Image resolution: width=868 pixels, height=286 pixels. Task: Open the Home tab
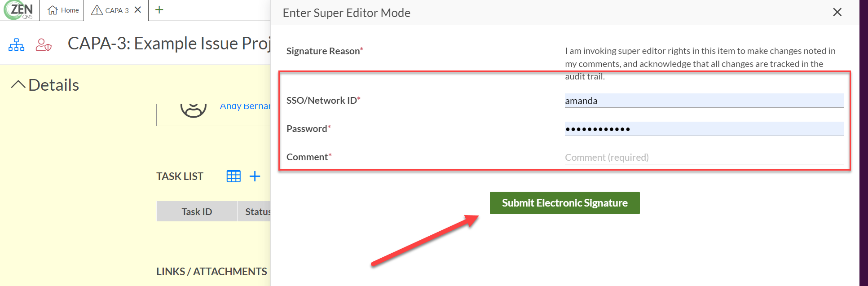click(63, 10)
